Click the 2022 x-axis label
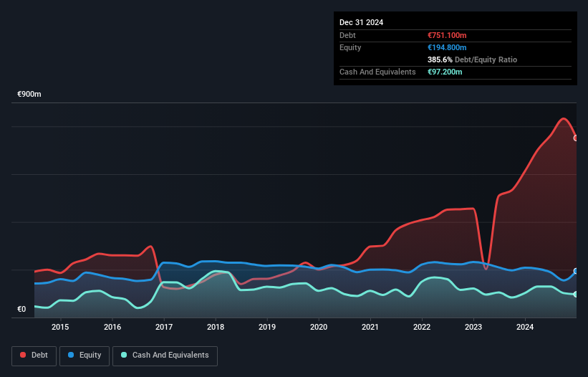This screenshot has height=377, width=588. tap(422, 327)
